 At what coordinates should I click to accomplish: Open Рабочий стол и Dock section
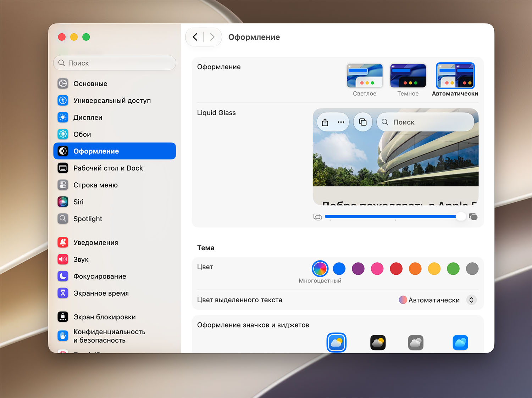(115, 168)
